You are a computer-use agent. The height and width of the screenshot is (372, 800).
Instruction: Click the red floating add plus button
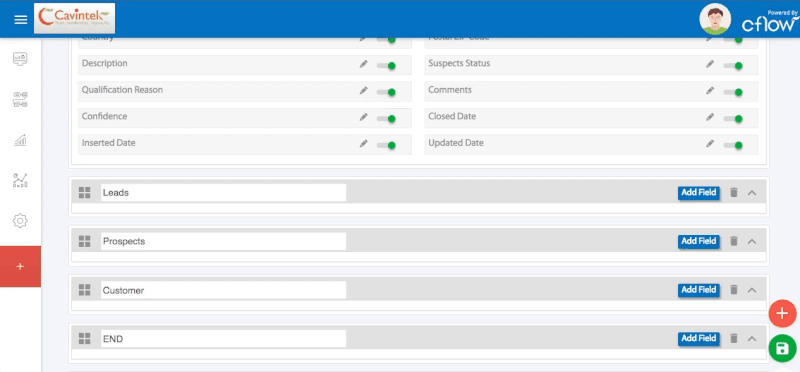pos(782,313)
